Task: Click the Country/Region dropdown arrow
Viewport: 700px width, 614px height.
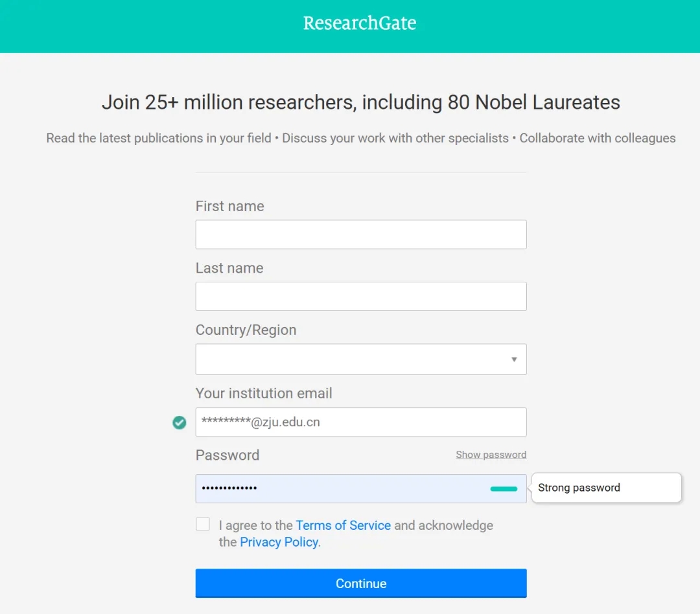Action: (x=514, y=359)
